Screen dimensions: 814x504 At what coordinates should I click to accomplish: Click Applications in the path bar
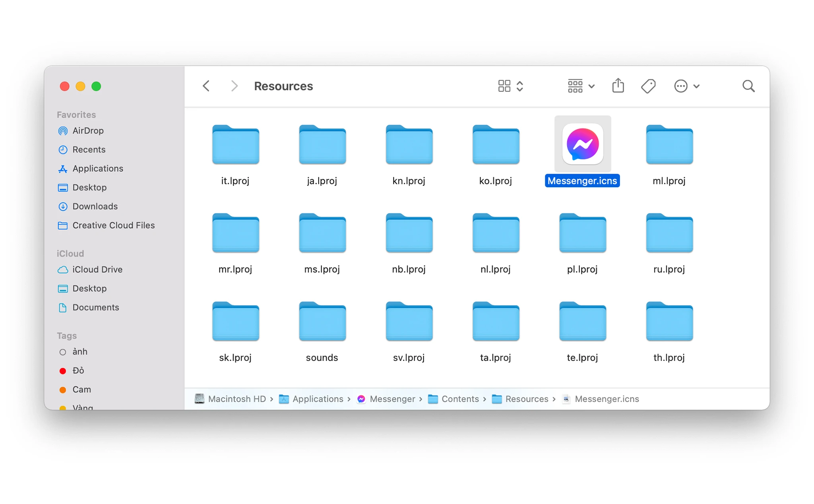311,399
